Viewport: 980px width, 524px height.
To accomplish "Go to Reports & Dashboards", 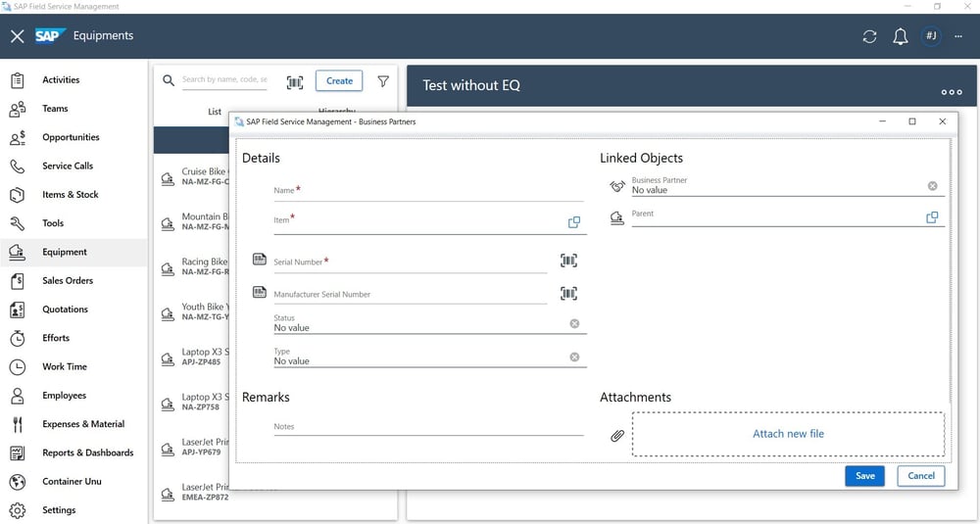I will pos(87,453).
